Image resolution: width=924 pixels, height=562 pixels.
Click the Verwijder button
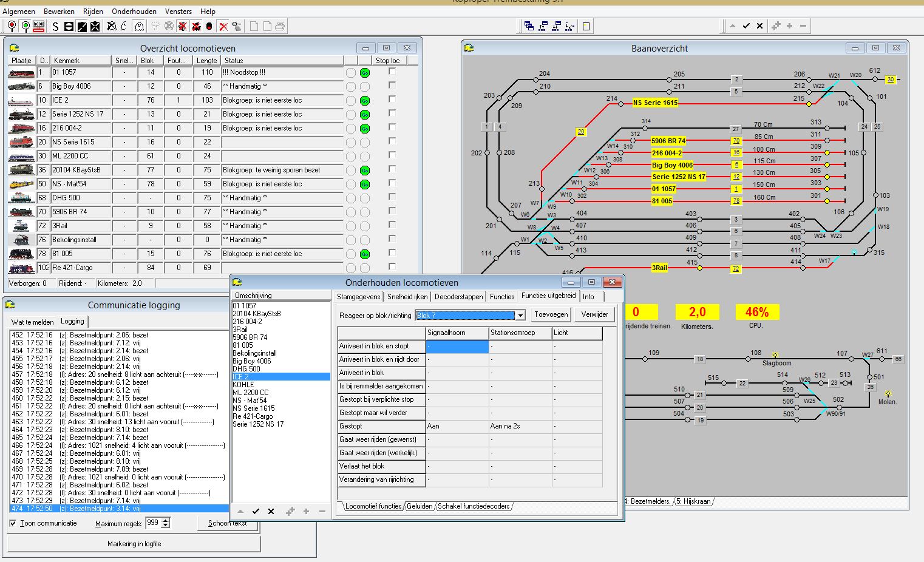(x=594, y=314)
